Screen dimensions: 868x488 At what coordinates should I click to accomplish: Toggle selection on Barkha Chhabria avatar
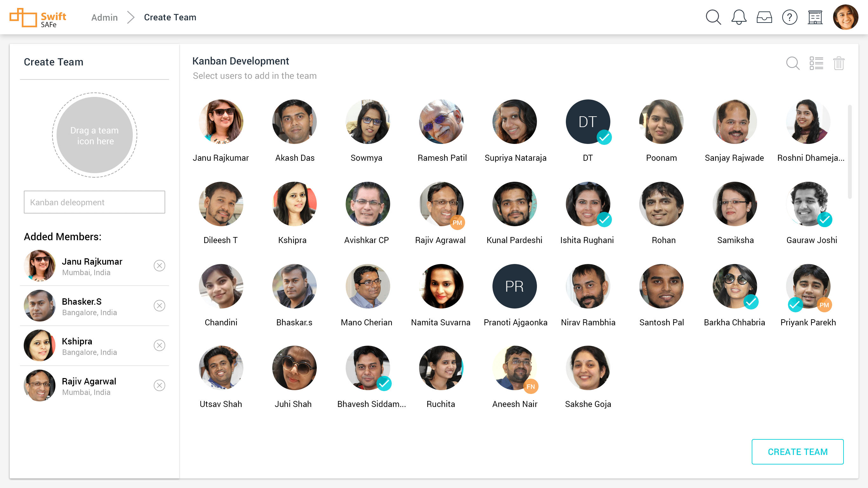[735, 286]
